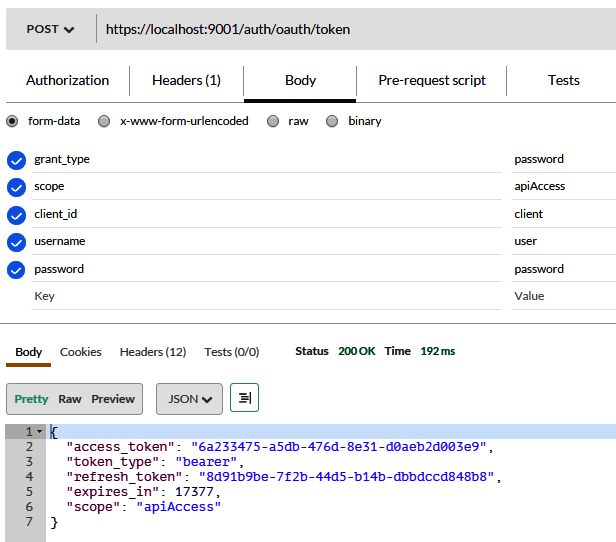Select the x-www-form-urlencoded radio button

tap(104, 121)
